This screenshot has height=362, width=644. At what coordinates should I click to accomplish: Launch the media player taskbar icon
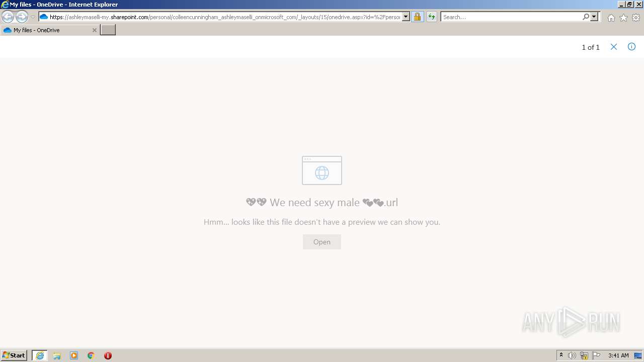tap(74, 355)
